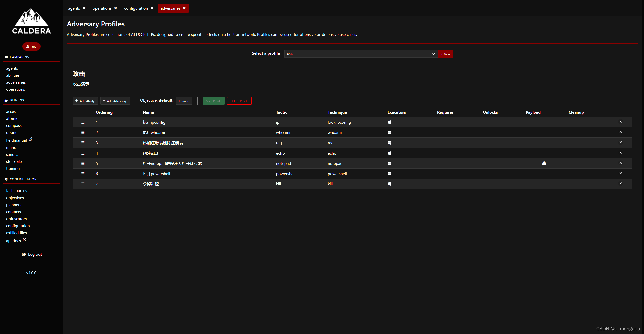Click the Ordering column header
The image size is (644, 334).
[x=104, y=112]
